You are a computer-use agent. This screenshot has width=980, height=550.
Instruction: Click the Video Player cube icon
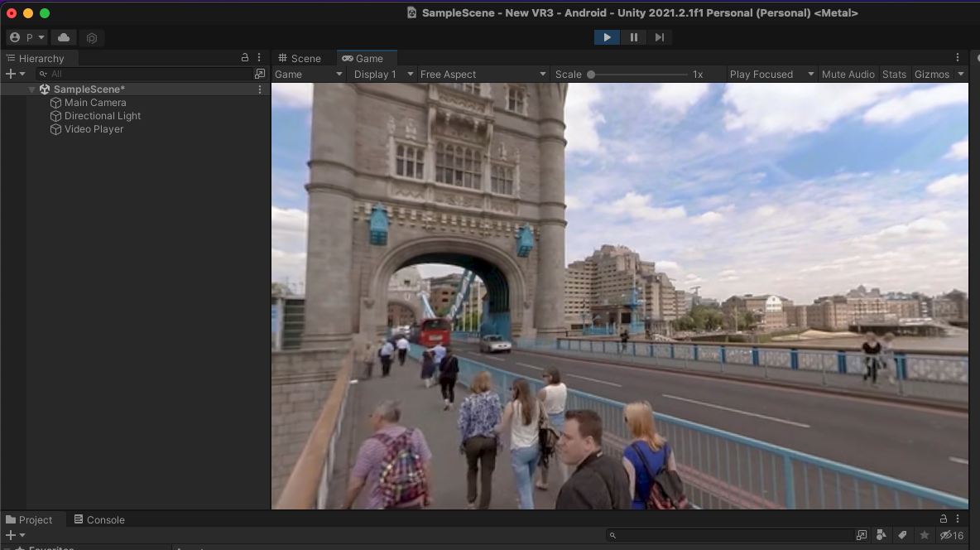point(55,129)
